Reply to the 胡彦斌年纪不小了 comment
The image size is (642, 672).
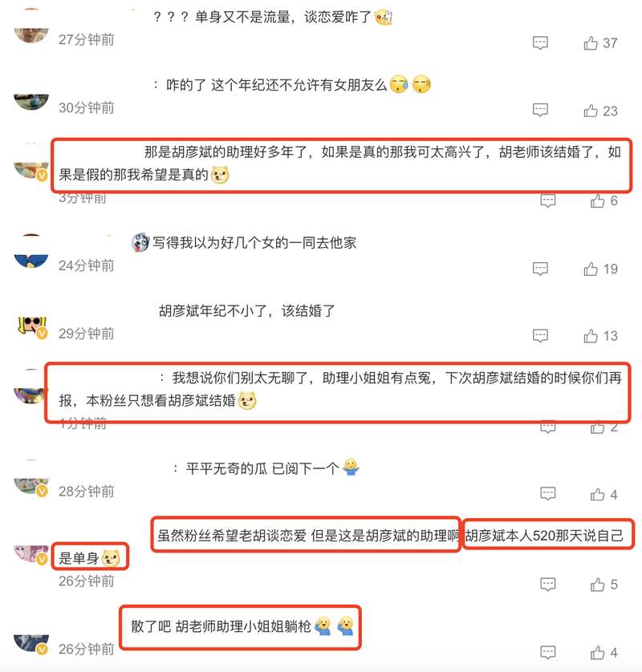click(x=540, y=335)
